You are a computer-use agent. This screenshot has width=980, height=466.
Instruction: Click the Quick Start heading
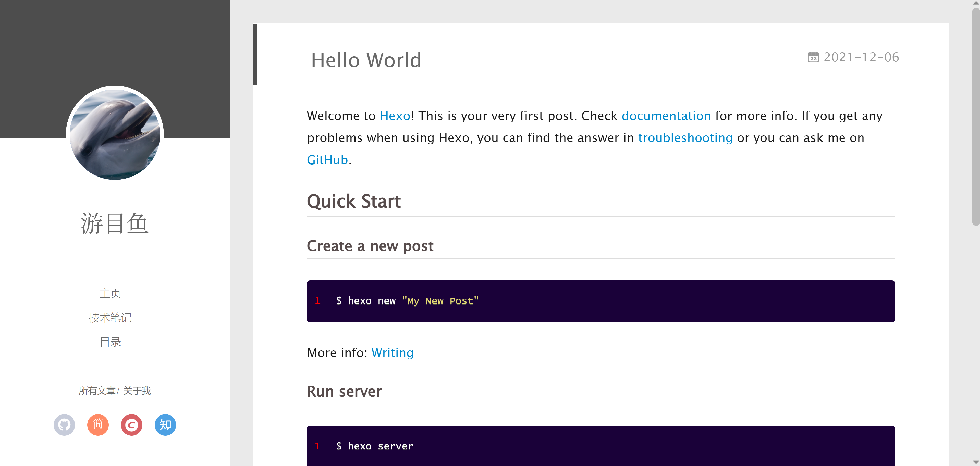(x=353, y=201)
